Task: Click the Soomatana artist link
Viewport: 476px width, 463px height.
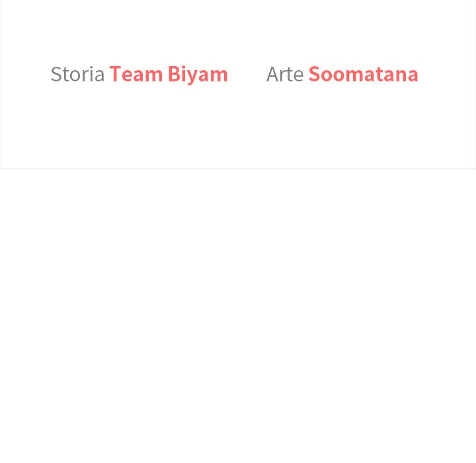Action: click(363, 74)
